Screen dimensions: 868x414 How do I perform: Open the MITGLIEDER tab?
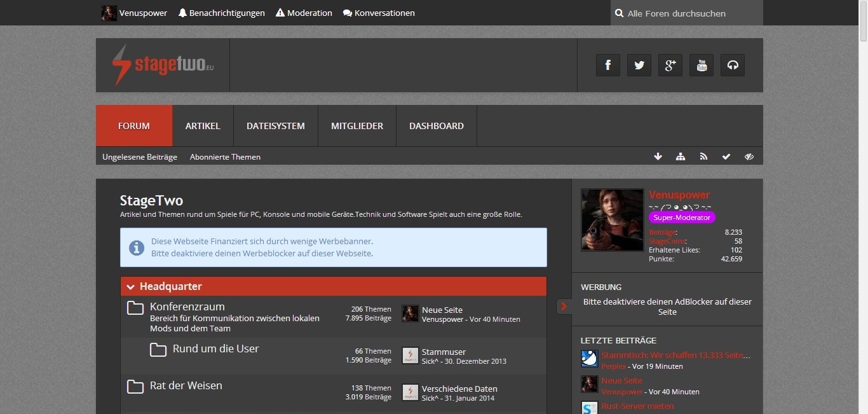point(357,126)
